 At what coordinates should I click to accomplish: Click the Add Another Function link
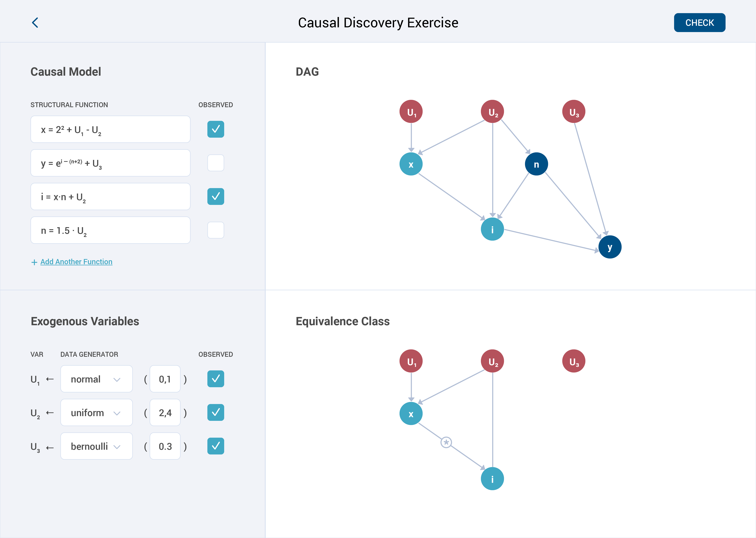coord(76,262)
